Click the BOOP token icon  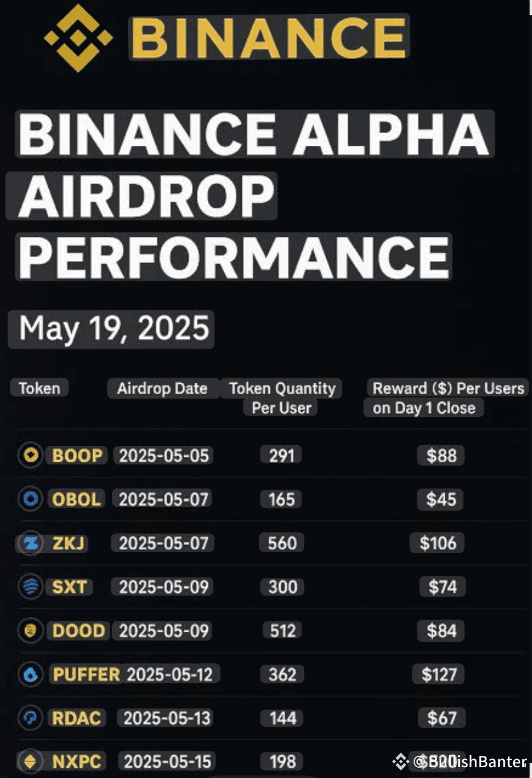pos(30,455)
